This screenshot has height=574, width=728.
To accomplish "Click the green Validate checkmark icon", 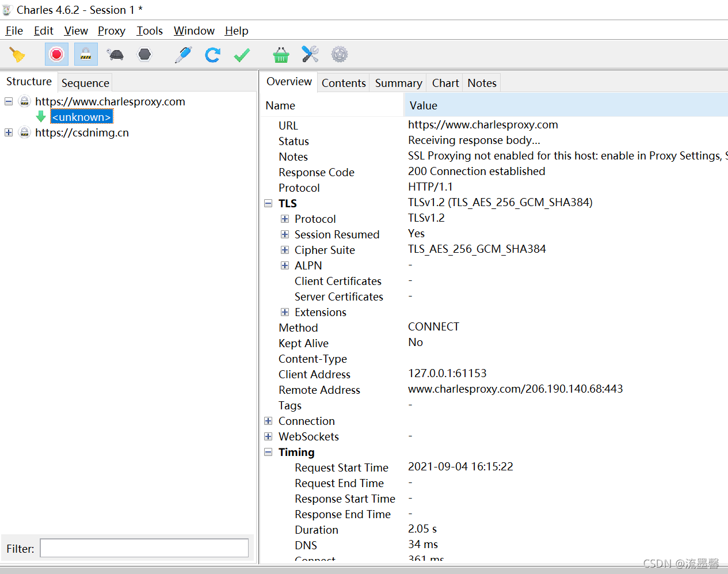I will pos(242,55).
